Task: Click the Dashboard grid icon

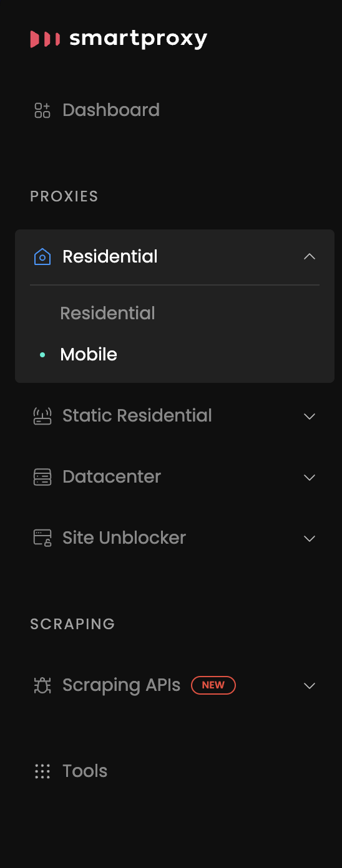Action: pyautogui.click(x=42, y=110)
